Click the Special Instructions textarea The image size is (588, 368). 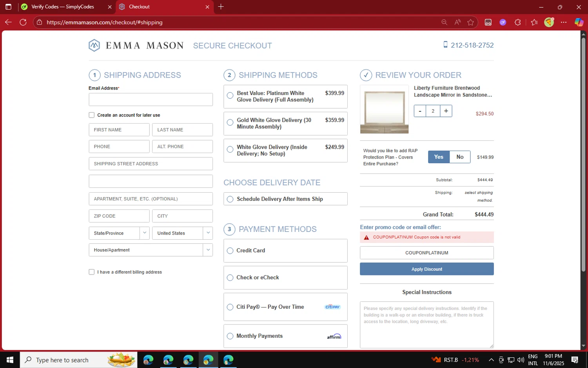click(x=426, y=325)
